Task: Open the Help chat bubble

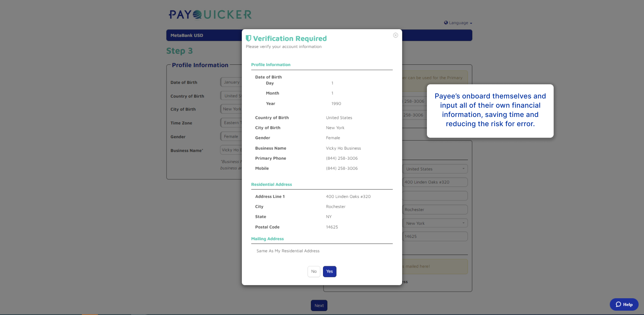Action: click(624, 304)
